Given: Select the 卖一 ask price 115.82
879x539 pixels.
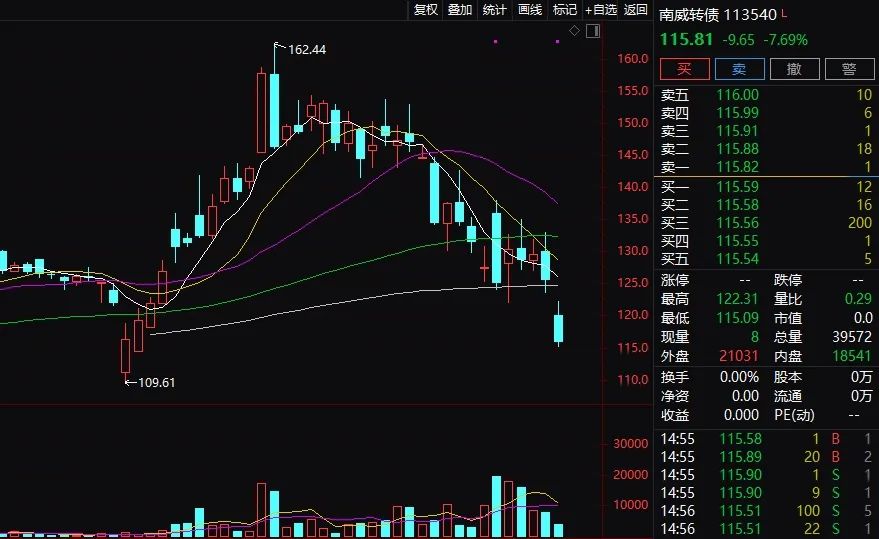Looking at the screenshot, I should click(738, 166).
